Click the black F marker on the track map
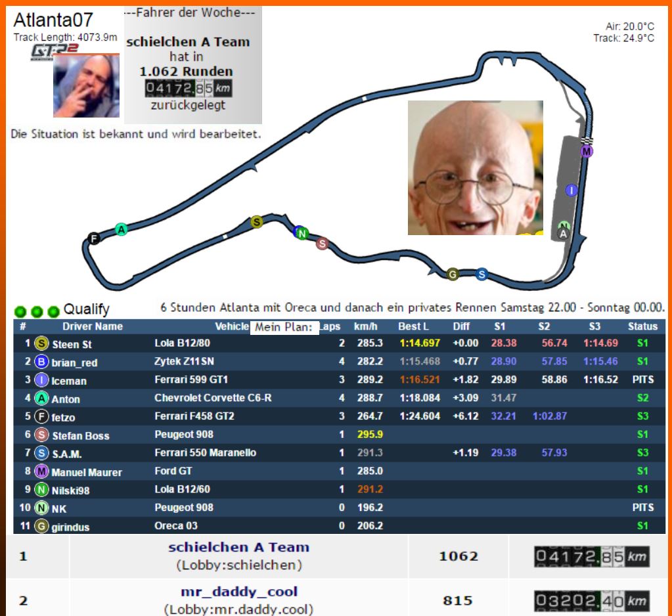This screenshot has width=672, height=616. (x=95, y=238)
